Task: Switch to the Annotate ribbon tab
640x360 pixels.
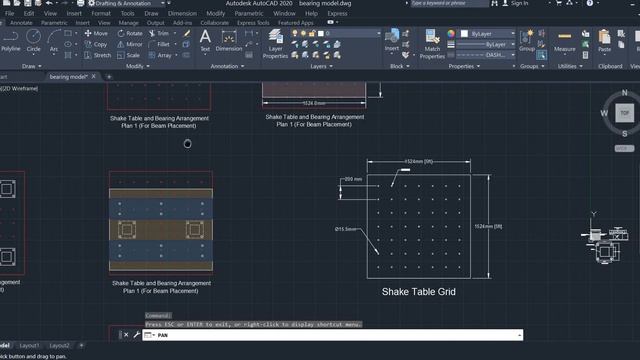Action: click(21, 23)
